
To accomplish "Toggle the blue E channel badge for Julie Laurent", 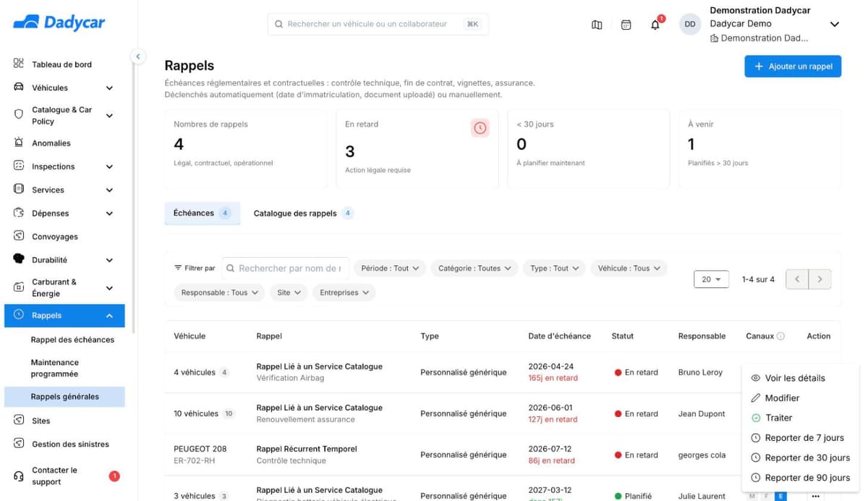I will tap(780, 496).
